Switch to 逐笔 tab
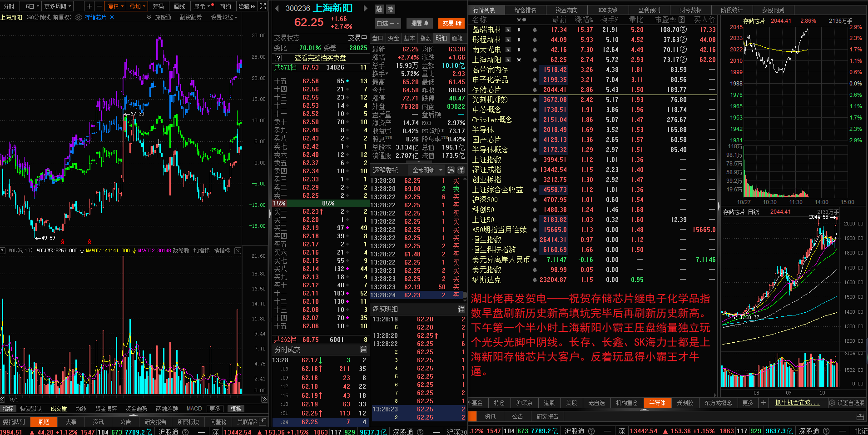Viewport: 868px width, 435px height. click(457, 38)
